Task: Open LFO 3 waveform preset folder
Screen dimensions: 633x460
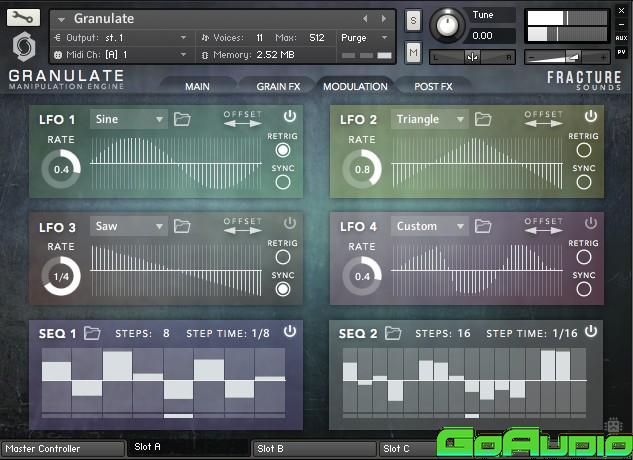Action: click(x=182, y=226)
